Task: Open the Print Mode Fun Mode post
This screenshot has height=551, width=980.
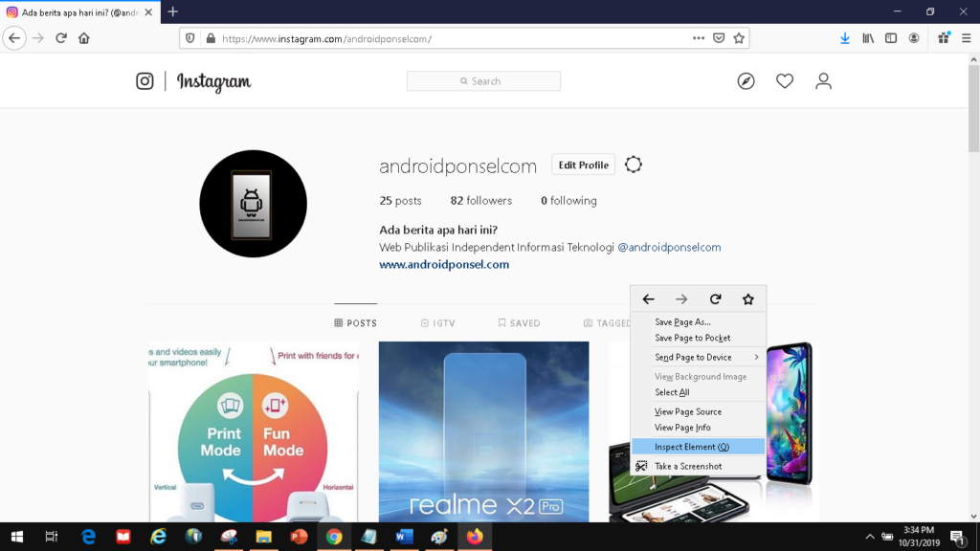Action: pos(254,431)
